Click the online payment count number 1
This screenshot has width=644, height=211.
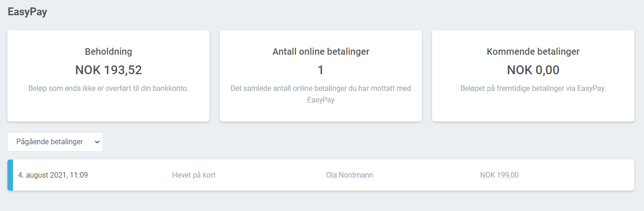pos(321,70)
